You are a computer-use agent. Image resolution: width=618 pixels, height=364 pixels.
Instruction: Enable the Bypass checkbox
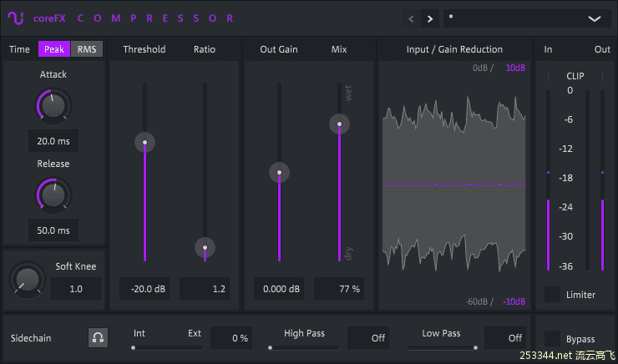552,338
